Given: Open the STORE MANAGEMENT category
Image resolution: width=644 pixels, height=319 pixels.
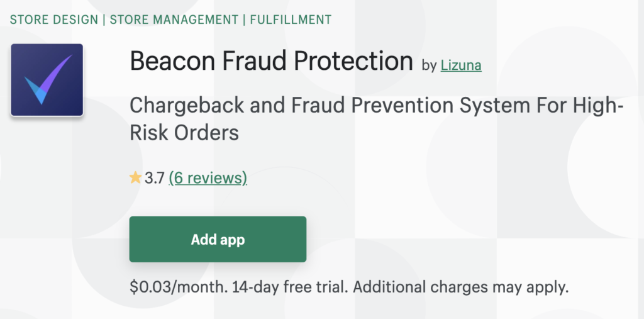Looking at the screenshot, I should point(174,20).
